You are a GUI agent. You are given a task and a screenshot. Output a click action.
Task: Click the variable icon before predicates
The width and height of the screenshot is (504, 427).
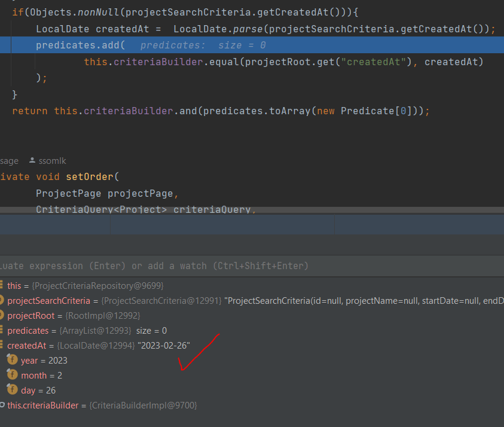click(1, 330)
